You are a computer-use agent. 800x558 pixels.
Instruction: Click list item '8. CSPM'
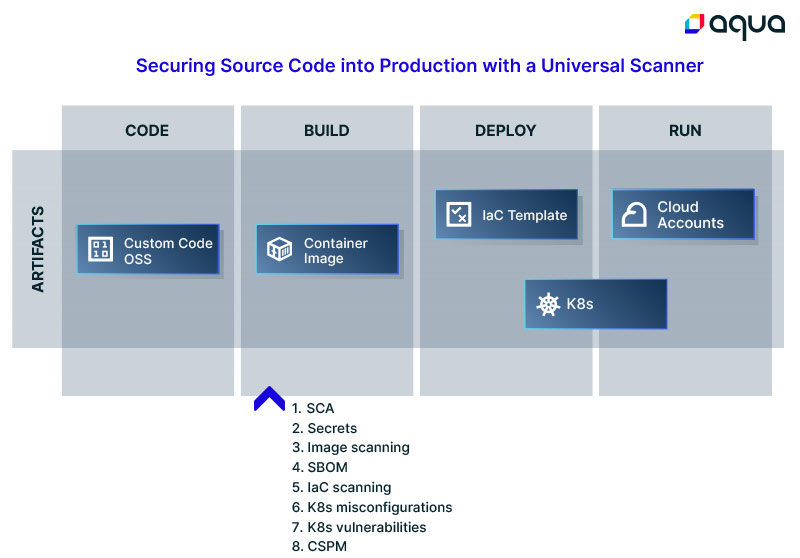click(x=319, y=546)
